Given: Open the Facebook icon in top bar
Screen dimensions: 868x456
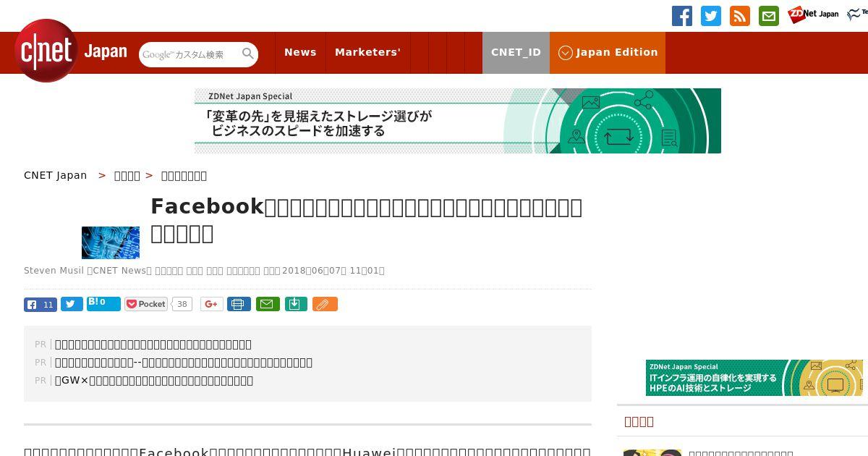Looking at the screenshot, I should coord(682,16).
